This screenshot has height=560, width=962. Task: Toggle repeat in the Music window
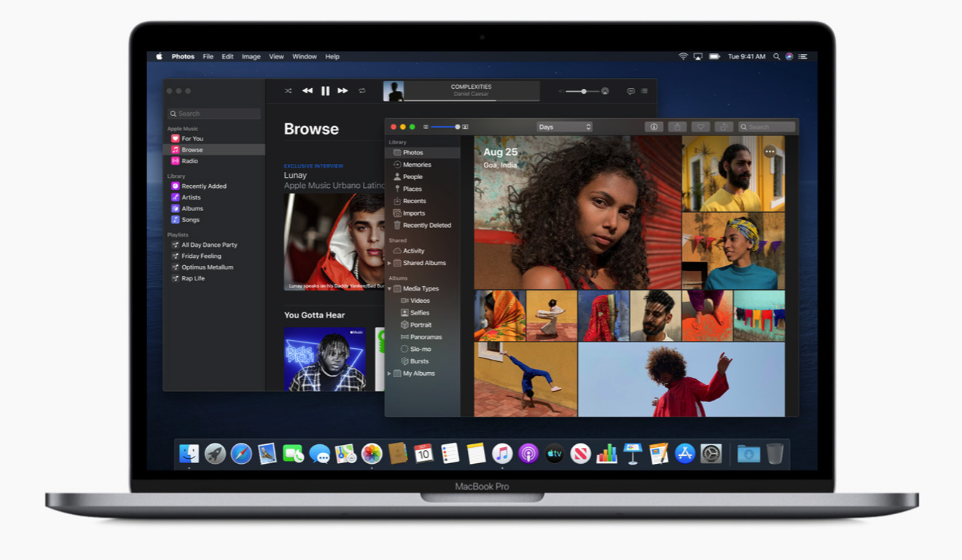(361, 91)
